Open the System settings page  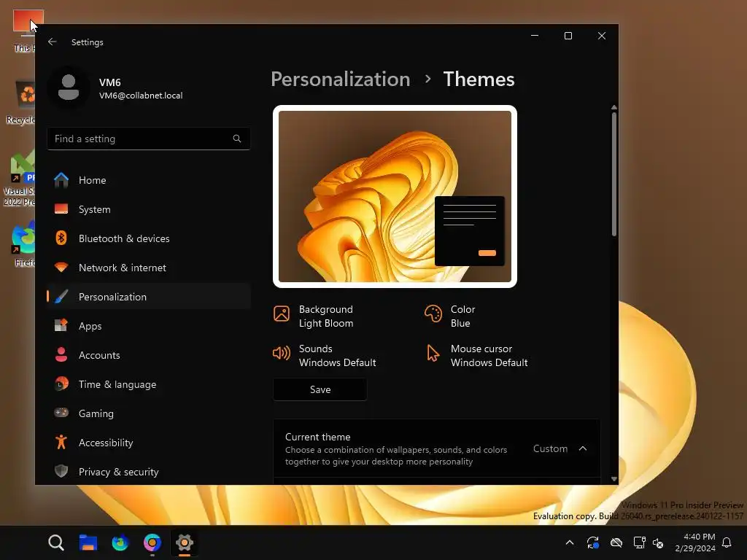[149, 209]
